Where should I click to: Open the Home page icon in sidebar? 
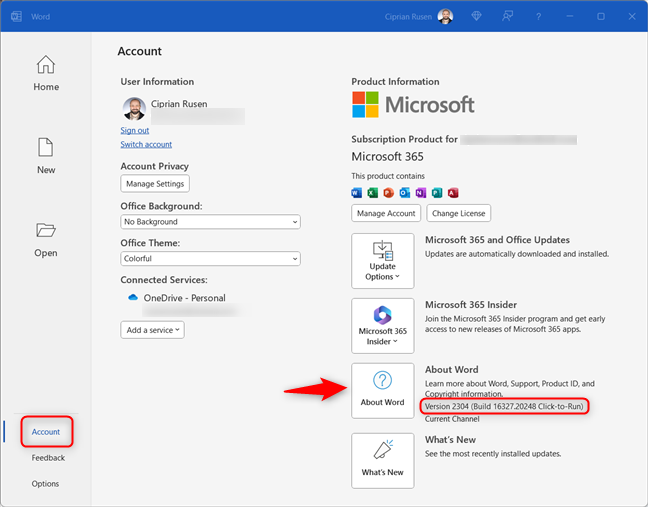click(45, 64)
